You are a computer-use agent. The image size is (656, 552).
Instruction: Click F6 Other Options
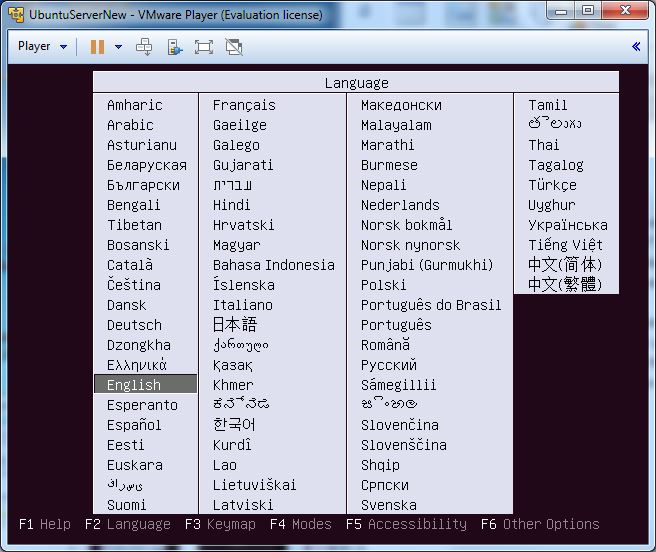[540, 524]
